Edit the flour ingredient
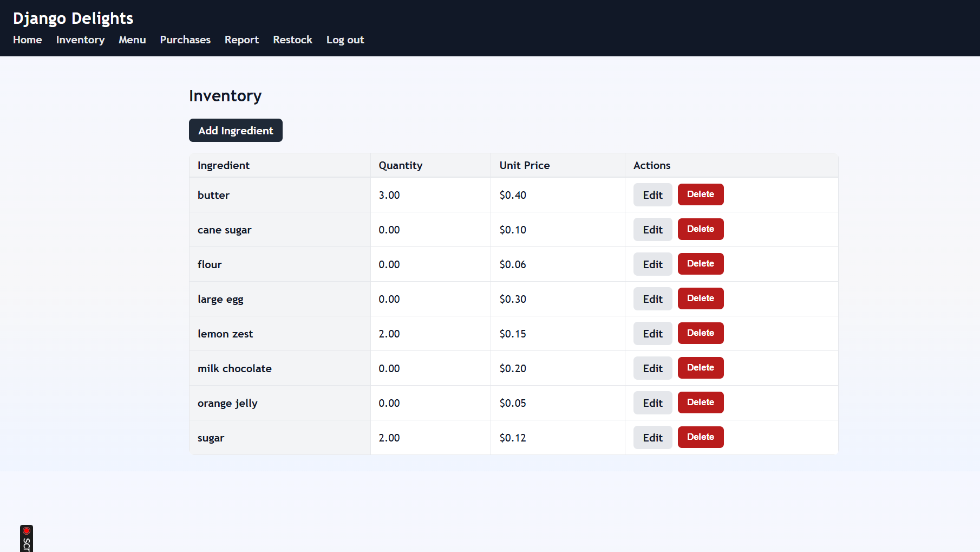This screenshot has height=552, width=980. 652,264
